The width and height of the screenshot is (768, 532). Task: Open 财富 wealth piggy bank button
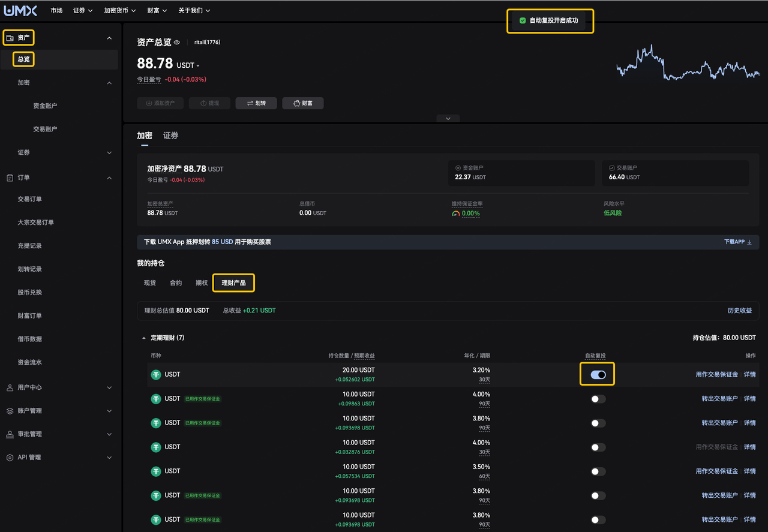[x=302, y=103]
